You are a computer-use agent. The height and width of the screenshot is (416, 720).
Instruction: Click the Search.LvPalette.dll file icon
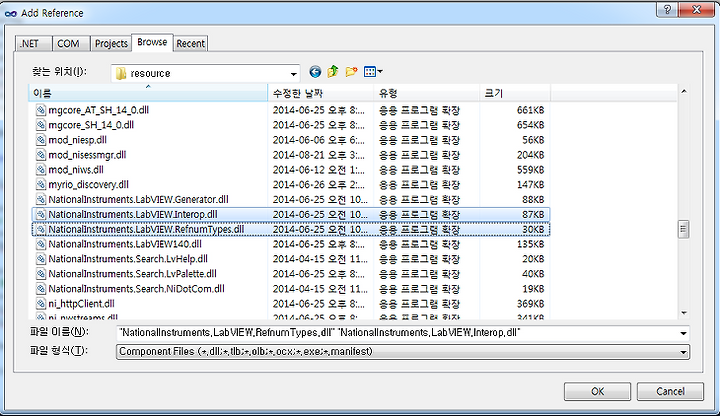41,274
